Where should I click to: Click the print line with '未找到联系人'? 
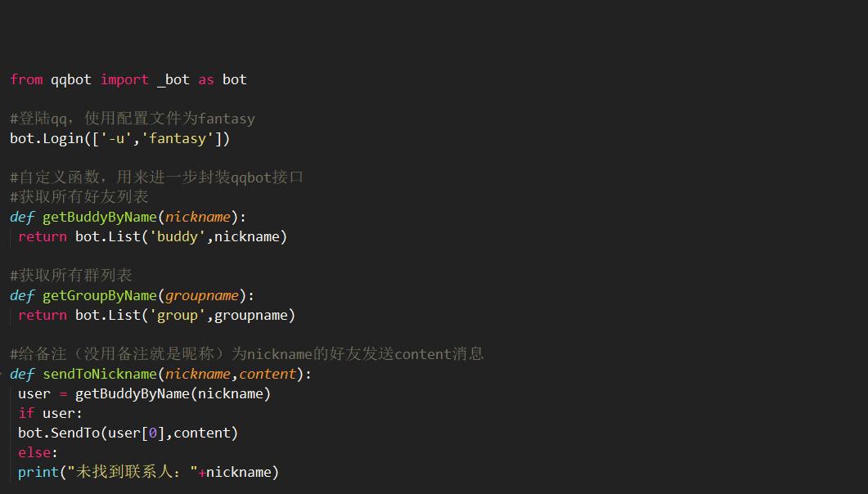(x=148, y=472)
